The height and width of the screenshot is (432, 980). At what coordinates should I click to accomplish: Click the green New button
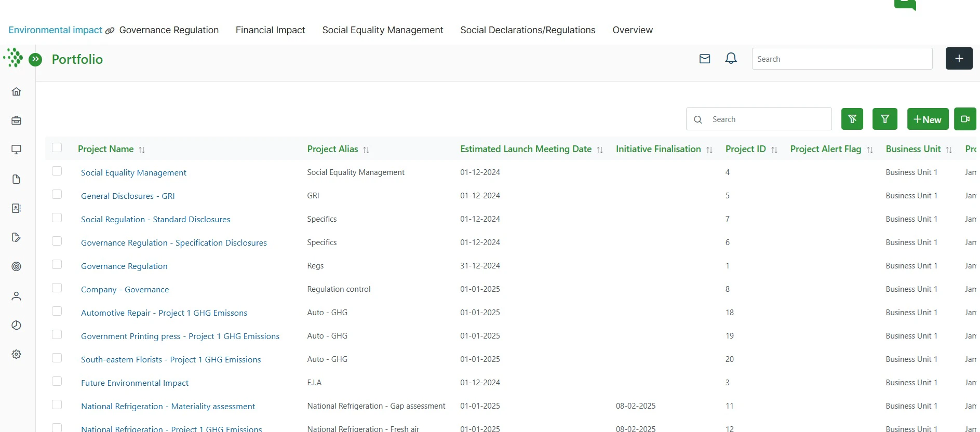pos(928,119)
